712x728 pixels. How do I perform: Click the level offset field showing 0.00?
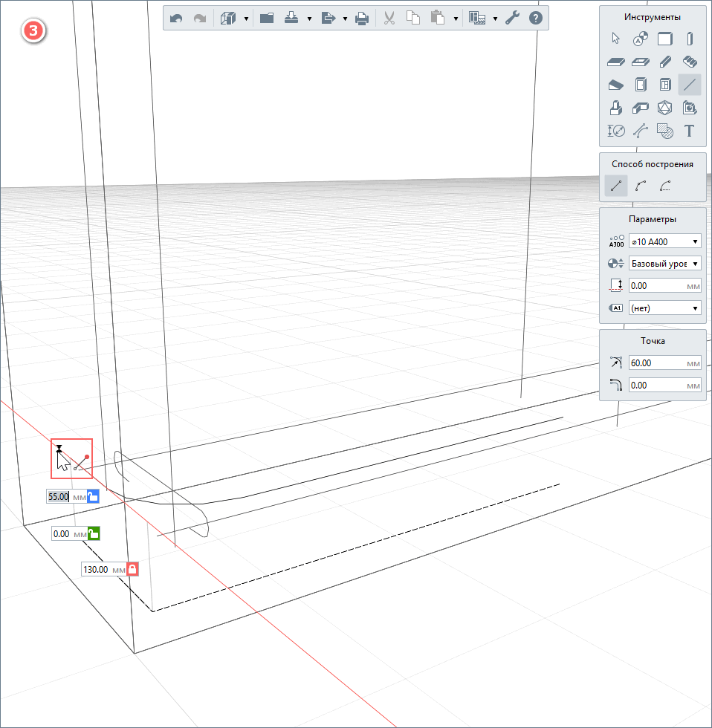(x=664, y=285)
